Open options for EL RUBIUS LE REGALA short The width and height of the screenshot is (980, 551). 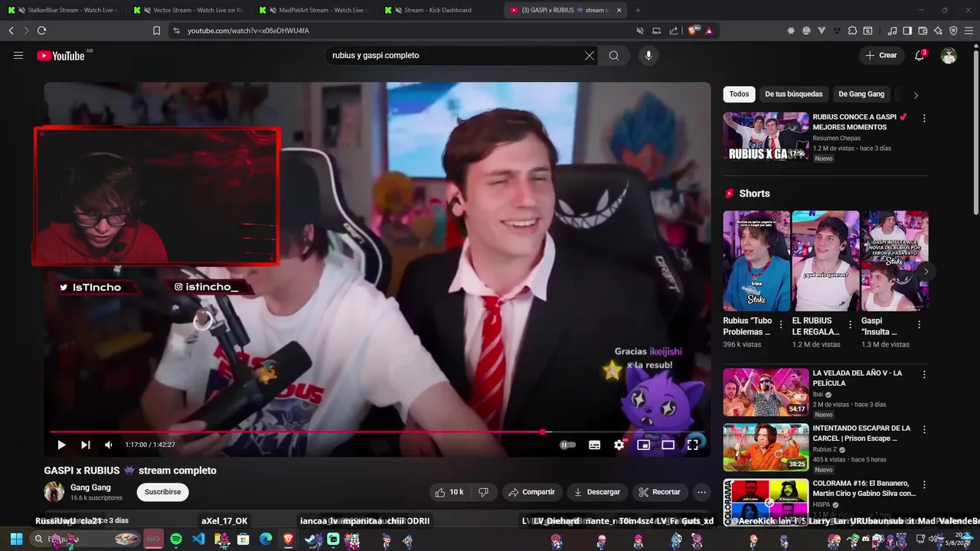(x=850, y=324)
